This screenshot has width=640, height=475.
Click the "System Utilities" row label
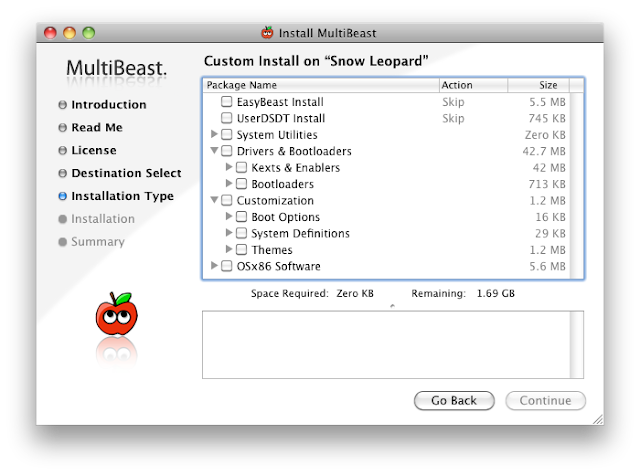coord(277,135)
